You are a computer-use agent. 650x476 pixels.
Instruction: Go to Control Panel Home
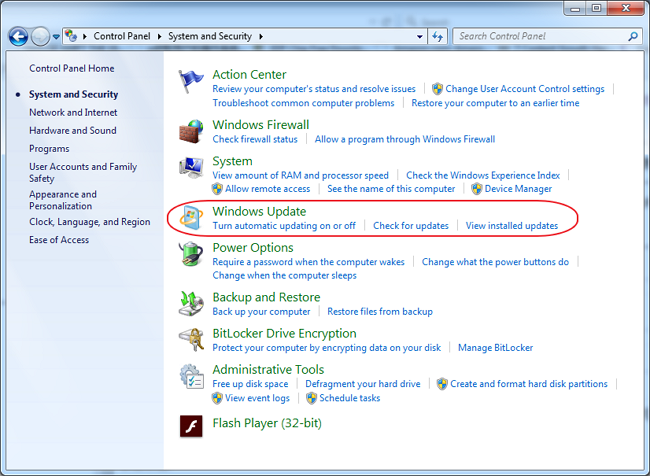(x=72, y=68)
